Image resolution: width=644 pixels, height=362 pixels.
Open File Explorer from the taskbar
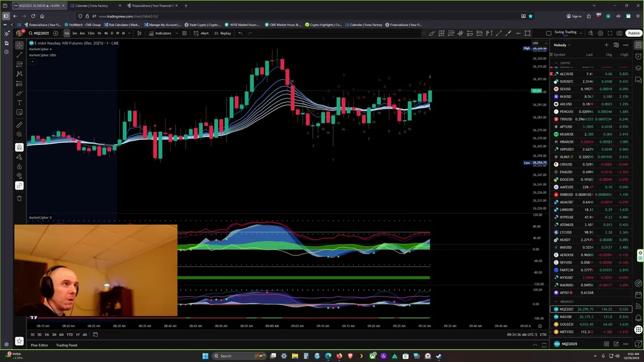point(295,356)
